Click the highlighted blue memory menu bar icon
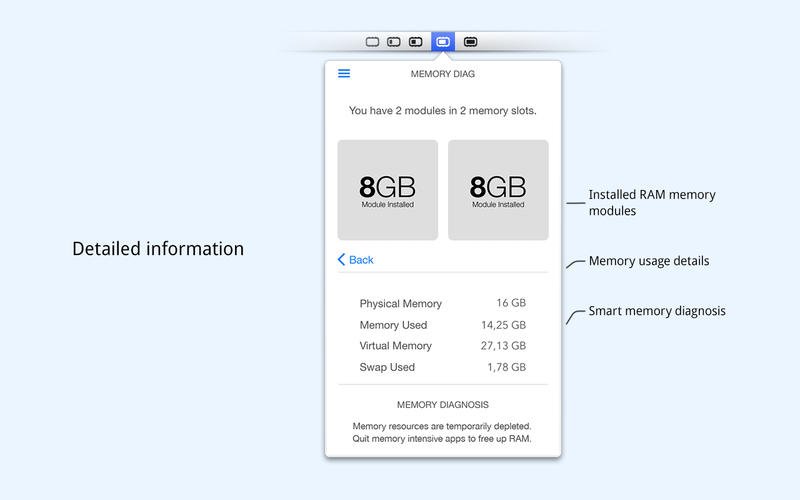Viewport: 800px width, 500px height. (x=443, y=42)
